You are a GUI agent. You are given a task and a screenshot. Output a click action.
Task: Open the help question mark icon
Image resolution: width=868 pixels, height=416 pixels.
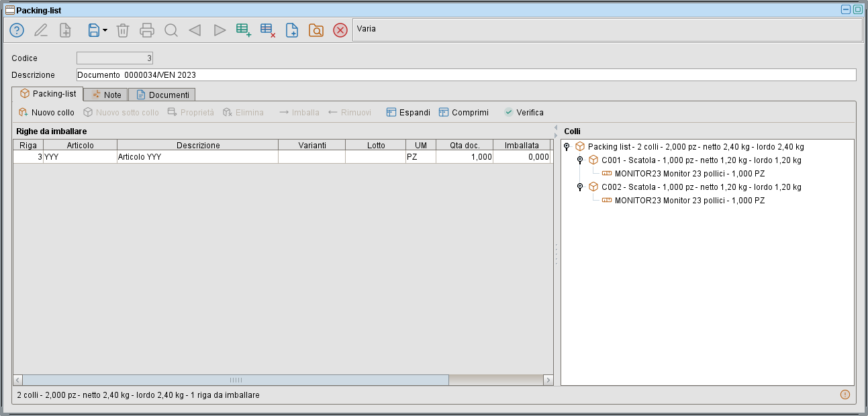tap(17, 30)
